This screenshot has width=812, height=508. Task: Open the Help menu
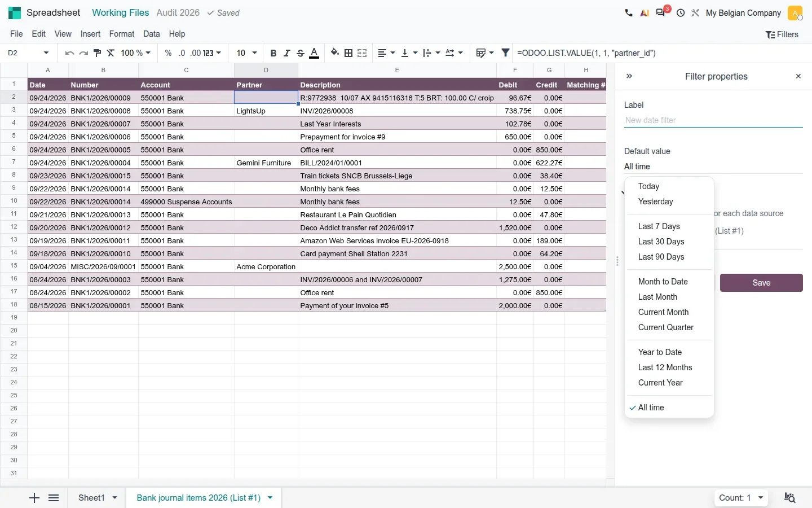[x=177, y=34]
